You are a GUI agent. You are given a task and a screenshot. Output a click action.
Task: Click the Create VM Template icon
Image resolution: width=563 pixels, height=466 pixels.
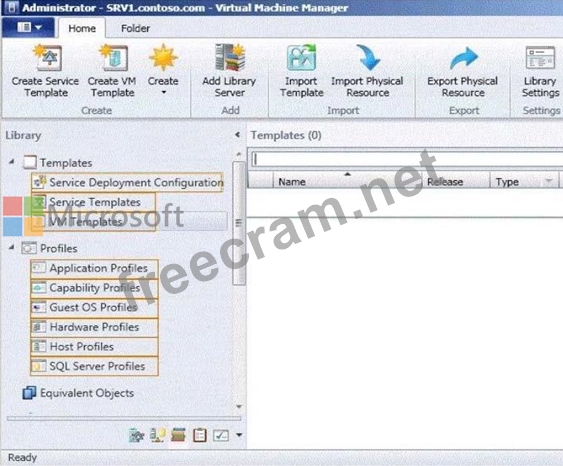click(113, 58)
